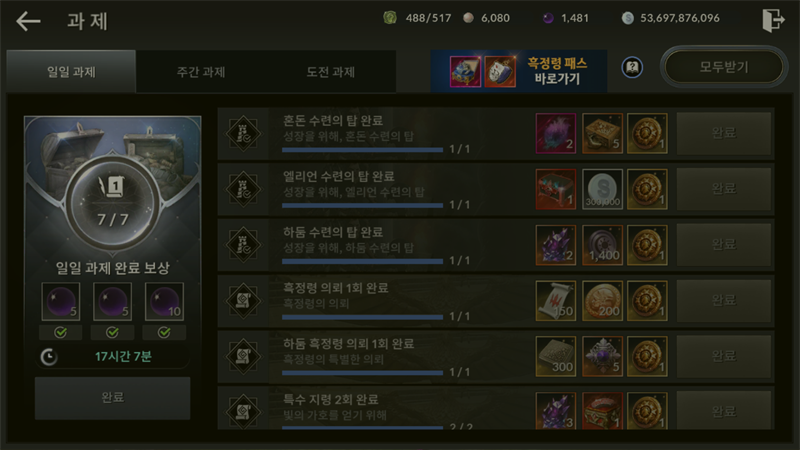Viewport: 800px width, 450px height.
Task: Select the 150 scroll reward icon in 흑정령 의뢰 row
Action: 556,301
